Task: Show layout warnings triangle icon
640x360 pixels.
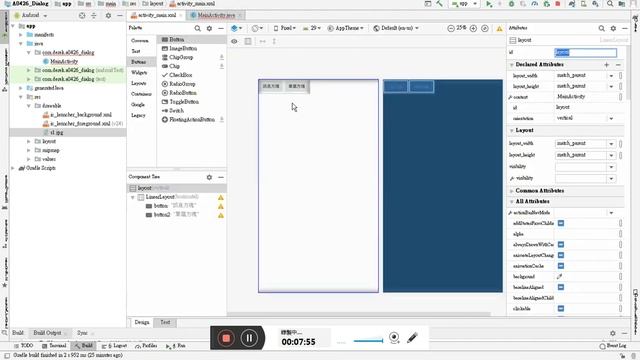Action: [499, 29]
